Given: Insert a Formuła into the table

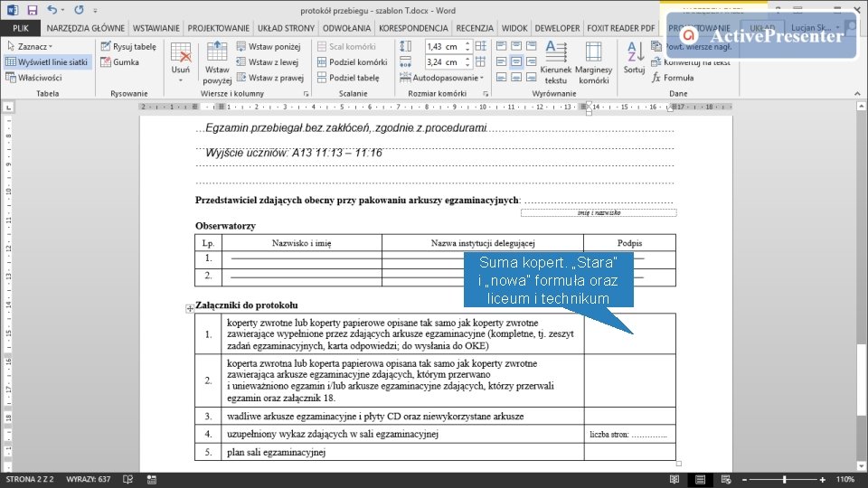Looking at the screenshot, I should (673, 78).
